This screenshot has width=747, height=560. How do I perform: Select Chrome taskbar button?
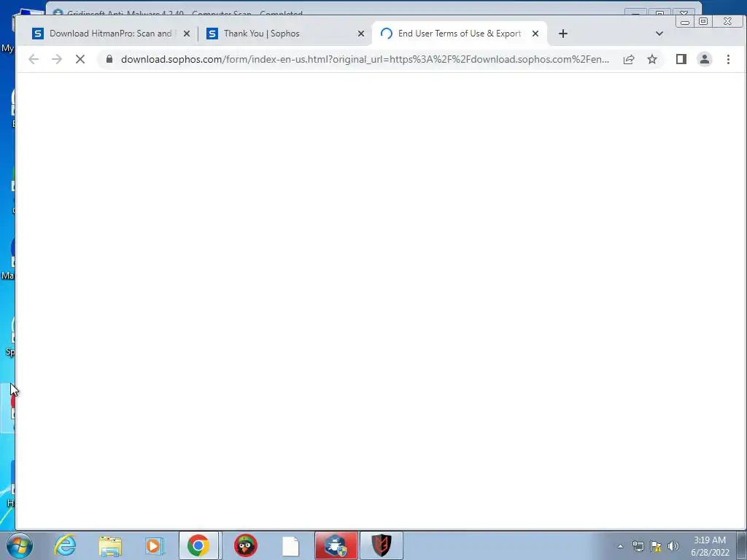[198, 545]
